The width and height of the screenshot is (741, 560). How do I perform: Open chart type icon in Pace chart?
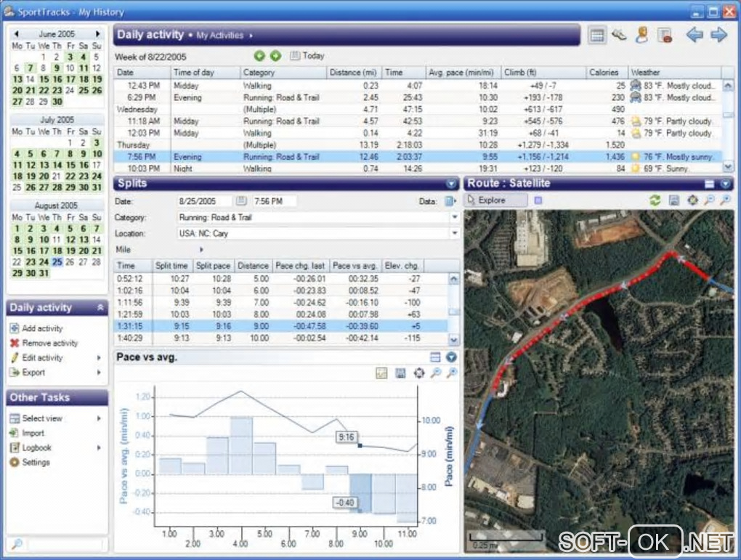[381, 373]
